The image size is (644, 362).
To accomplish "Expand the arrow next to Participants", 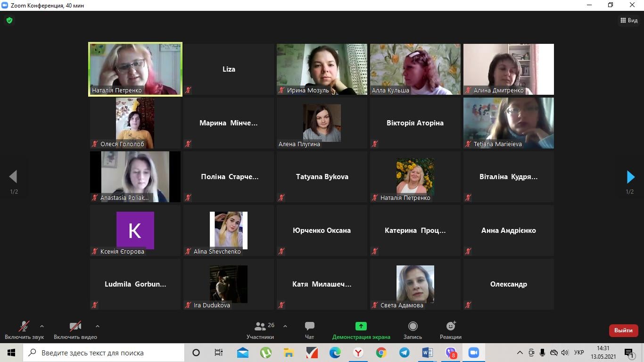I will click(x=285, y=326).
